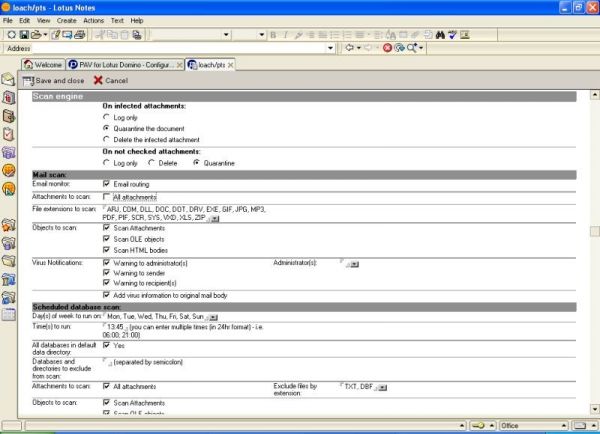This screenshot has height=434, width=600.
Task: Open the Mail bookmark icon in sidebar
Action: 10,77
